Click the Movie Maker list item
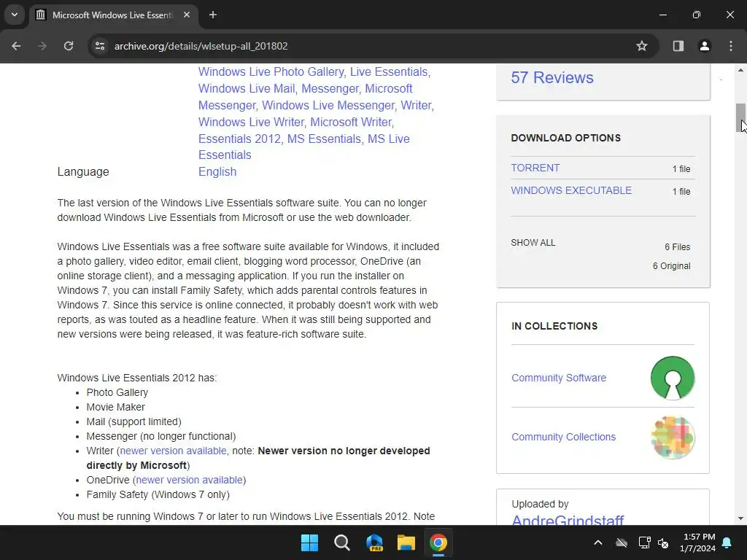The width and height of the screenshot is (747, 560). click(116, 407)
